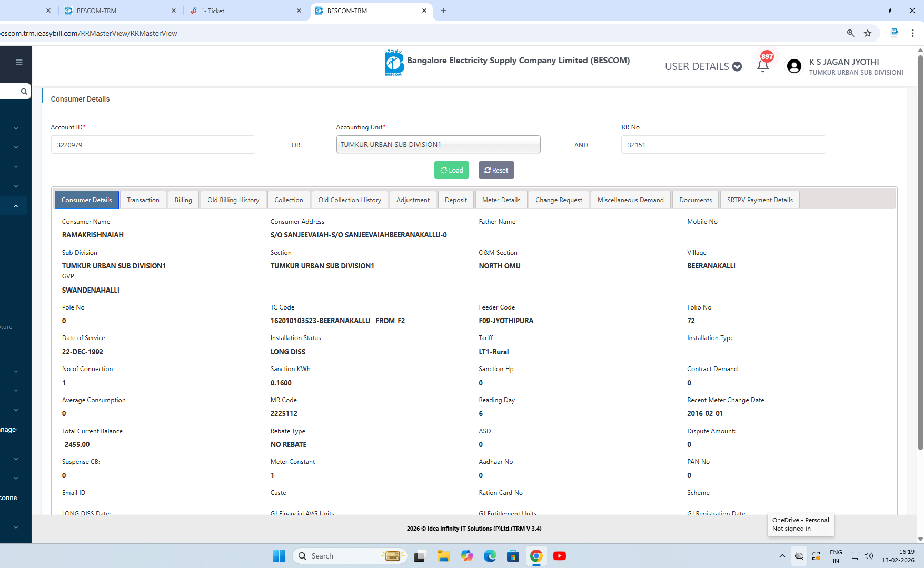The height and width of the screenshot is (568, 924).
Task: Open the Change Request tab
Action: click(x=559, y=200)
